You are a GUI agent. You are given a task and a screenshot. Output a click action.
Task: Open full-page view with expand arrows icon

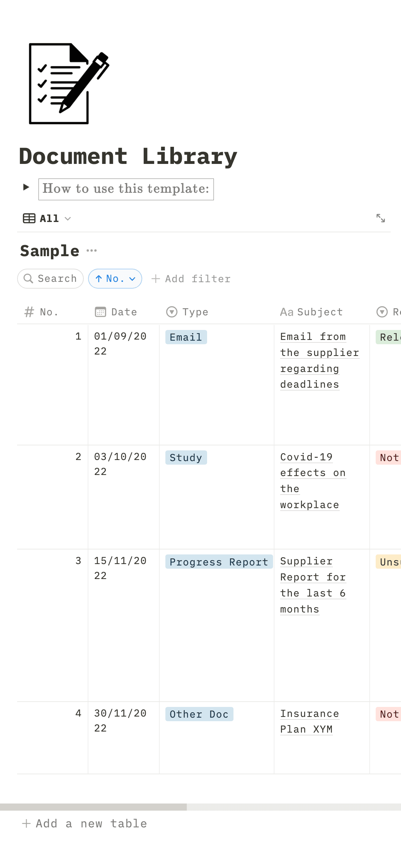[381, 218]
